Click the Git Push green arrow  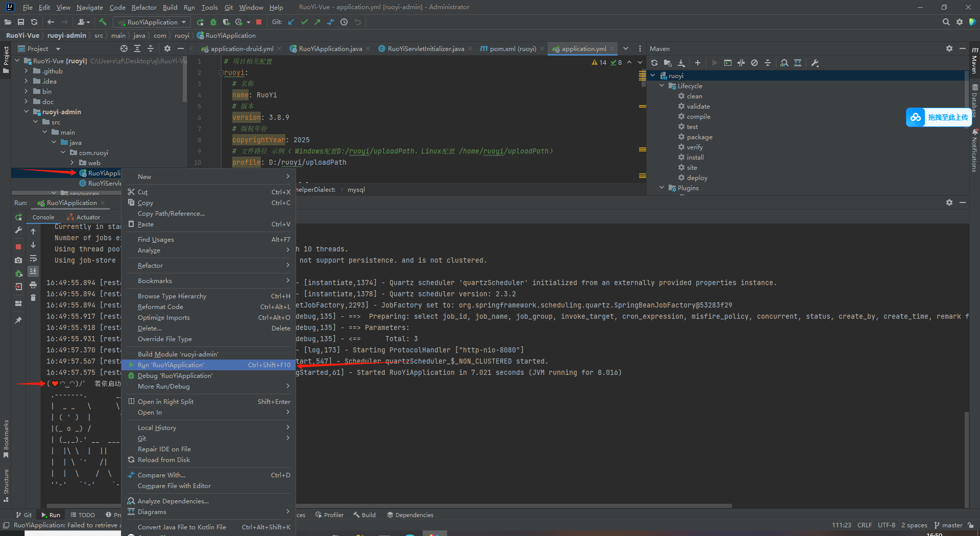(x=317, y=22)
